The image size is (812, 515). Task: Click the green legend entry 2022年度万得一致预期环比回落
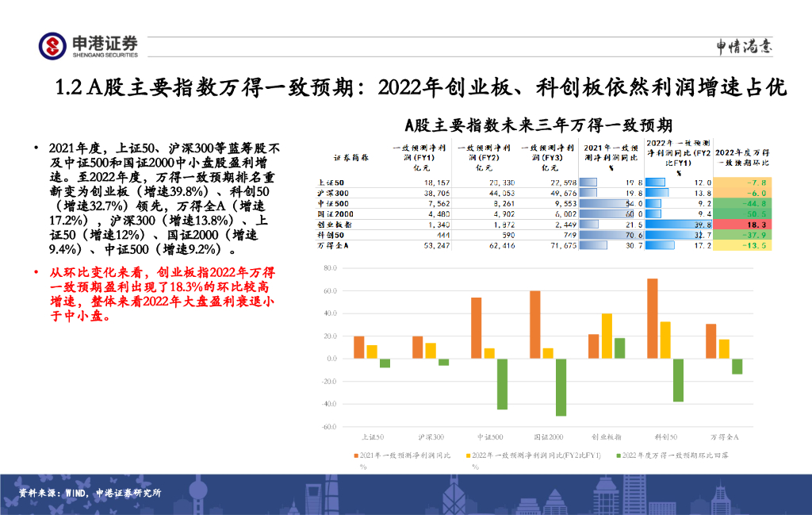tap(672, 455)
